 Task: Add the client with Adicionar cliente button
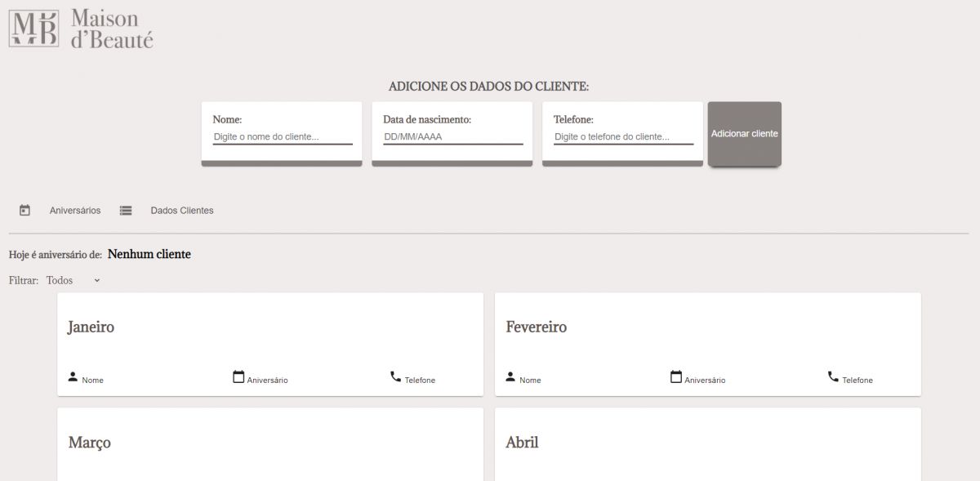point(745,134)
